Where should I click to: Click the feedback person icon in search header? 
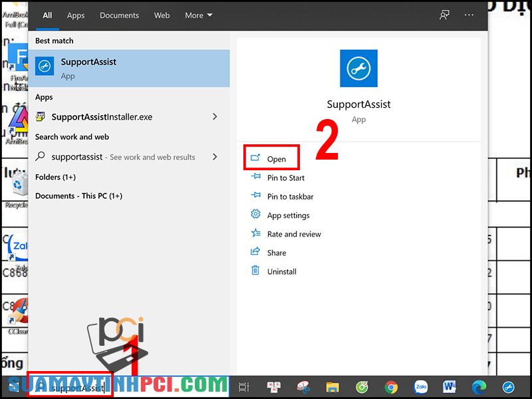tap(444, 15)
